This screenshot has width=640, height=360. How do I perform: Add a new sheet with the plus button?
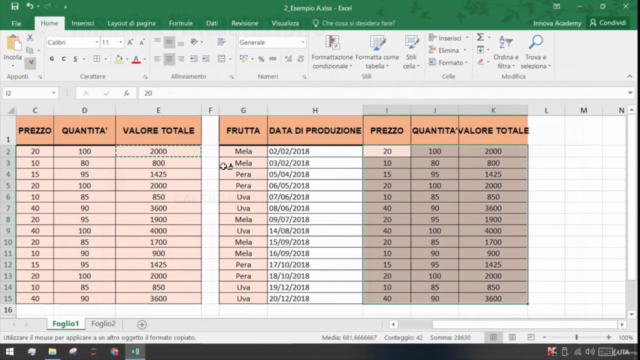click(x=142, y=324)
